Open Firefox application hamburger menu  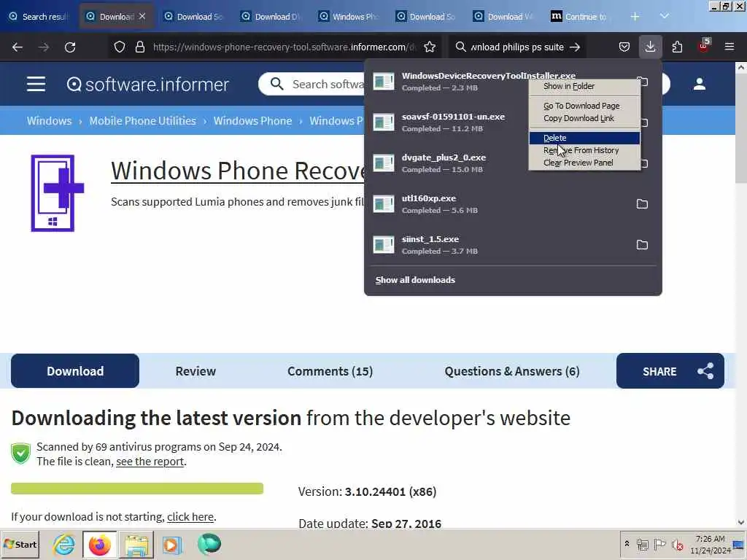(x=729, y=47)
